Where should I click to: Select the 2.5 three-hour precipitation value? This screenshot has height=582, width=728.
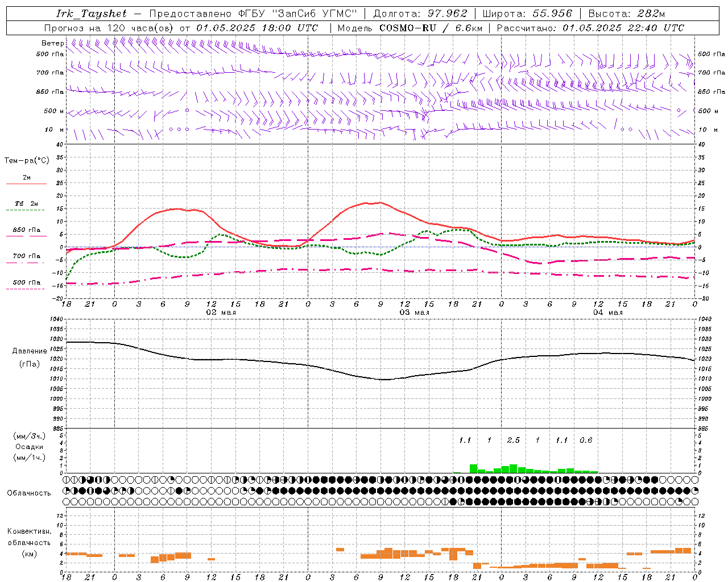(x=513, y=440)
